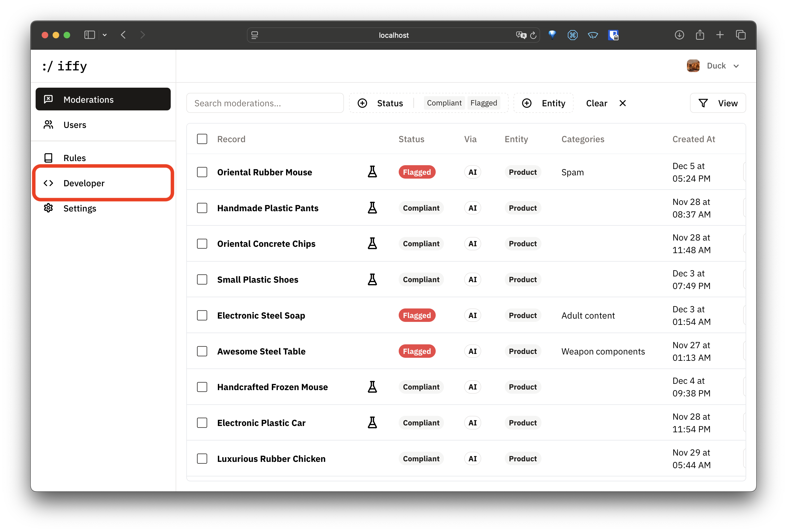The height and width of the screenshot is (532, 787).
Task: Select the Moderations sidebar icon
Action: pos(49,99)
